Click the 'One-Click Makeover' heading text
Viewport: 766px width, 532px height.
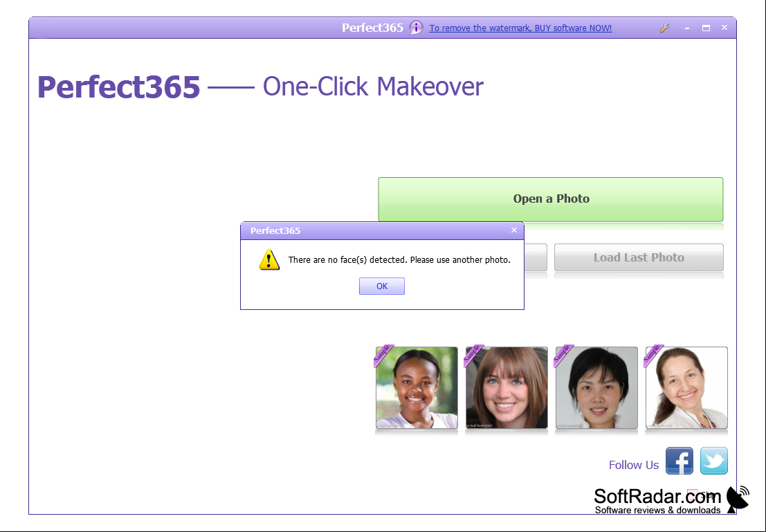[373, 86]
